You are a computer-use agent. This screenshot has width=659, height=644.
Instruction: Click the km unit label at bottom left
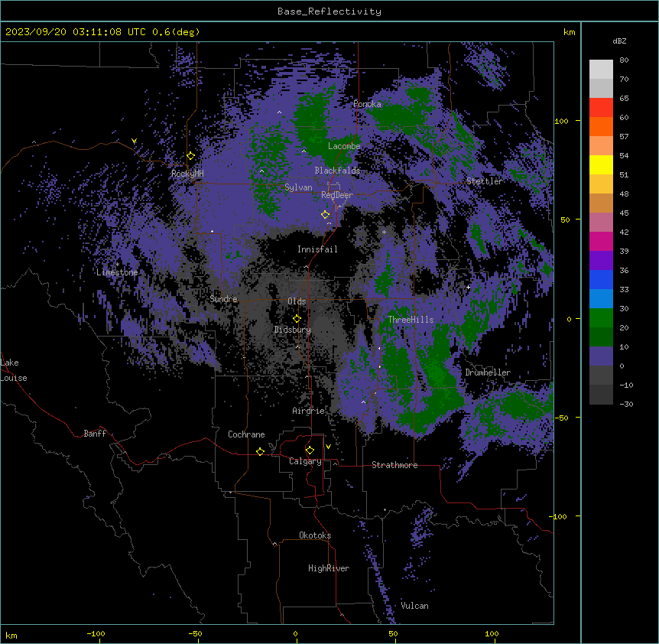click(x=11, y=635)
